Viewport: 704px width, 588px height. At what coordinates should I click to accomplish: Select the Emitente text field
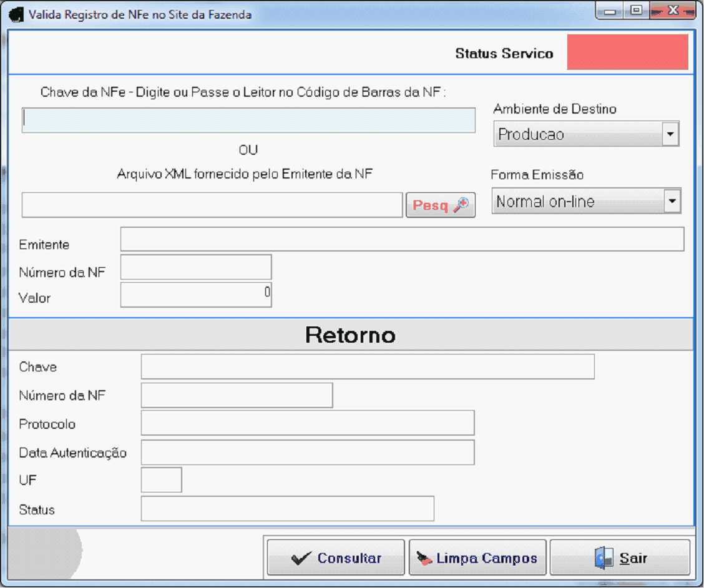click(402, 239)
